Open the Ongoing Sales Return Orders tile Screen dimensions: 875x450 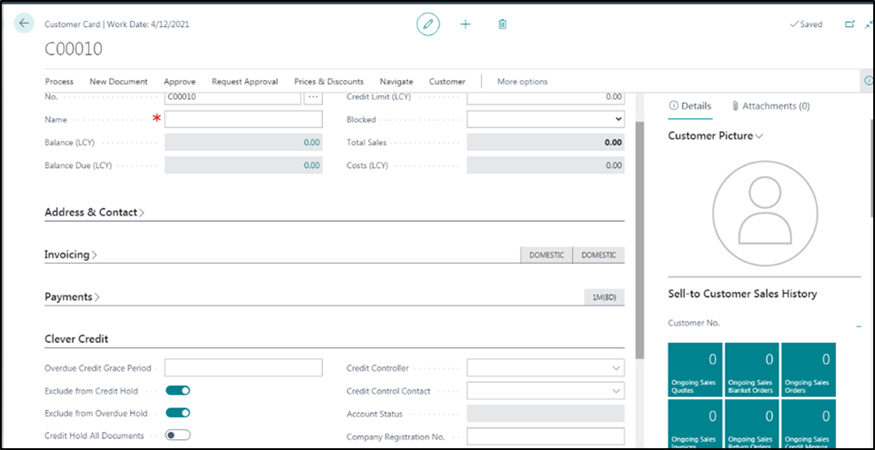[x=752, y=423]
